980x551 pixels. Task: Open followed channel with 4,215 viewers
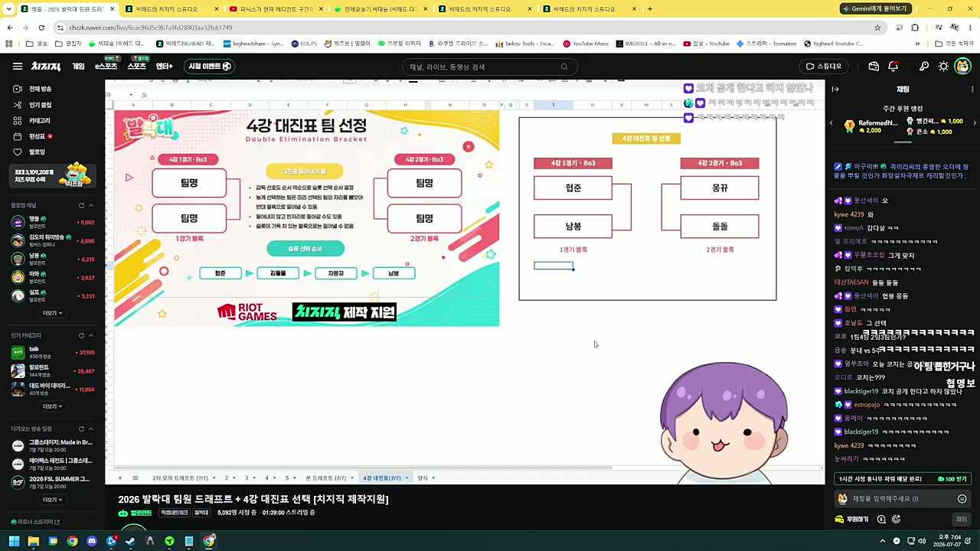click(52, 259)
